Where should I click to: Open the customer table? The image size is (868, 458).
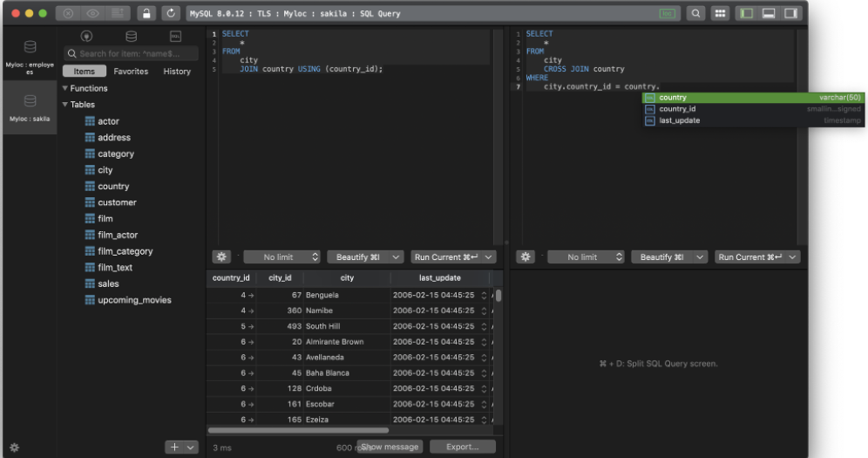110,202
